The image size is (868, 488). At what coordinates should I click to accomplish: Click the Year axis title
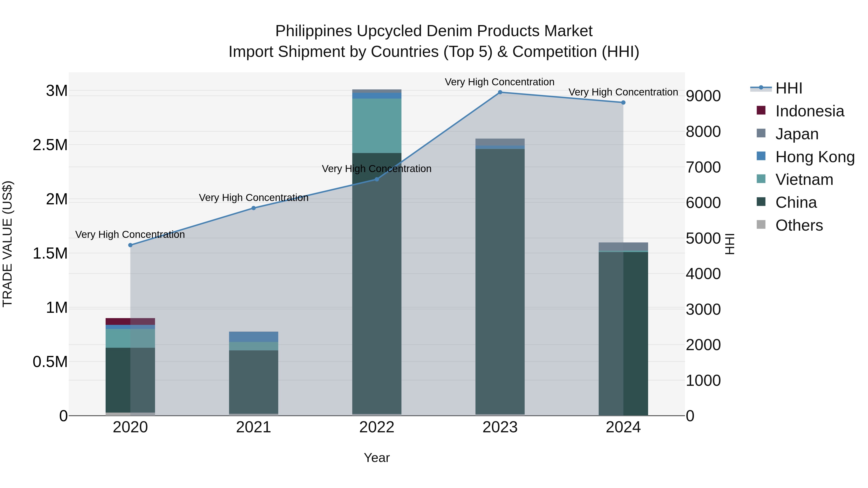[x=377, y=458]
